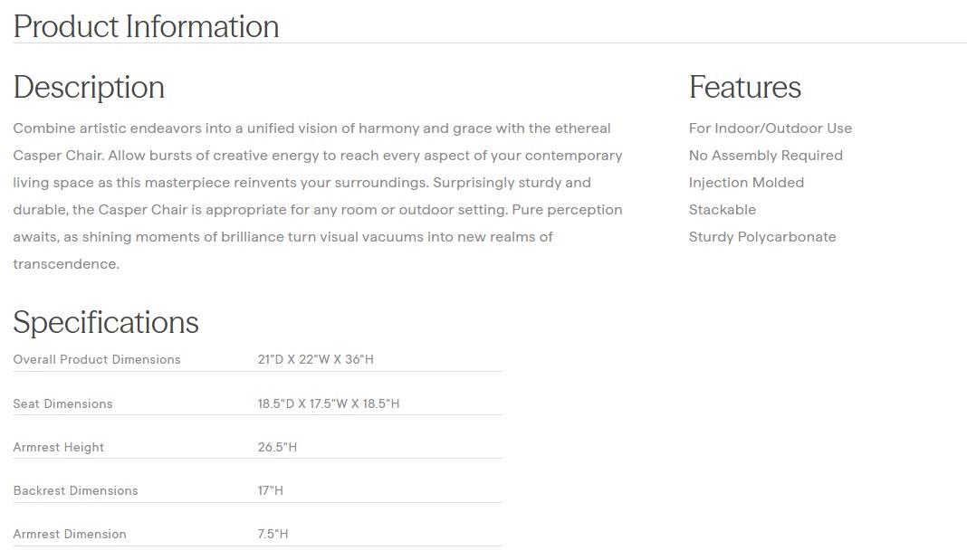Click the Casper Chair description paragraph

317,196
